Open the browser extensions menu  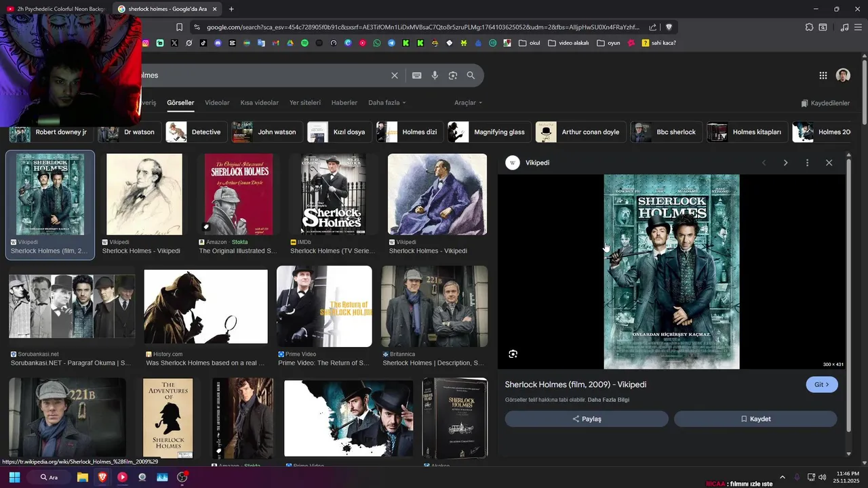tap(809, 27)
